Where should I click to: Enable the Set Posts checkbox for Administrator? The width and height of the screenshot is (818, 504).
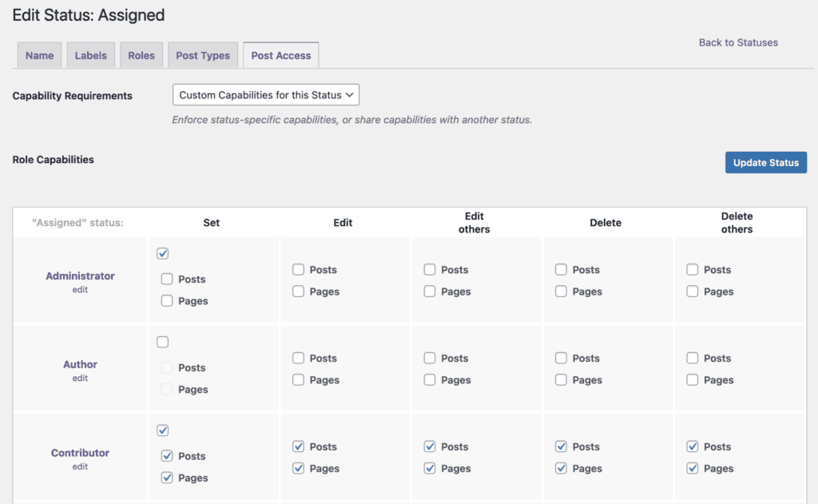pos(167,279)
